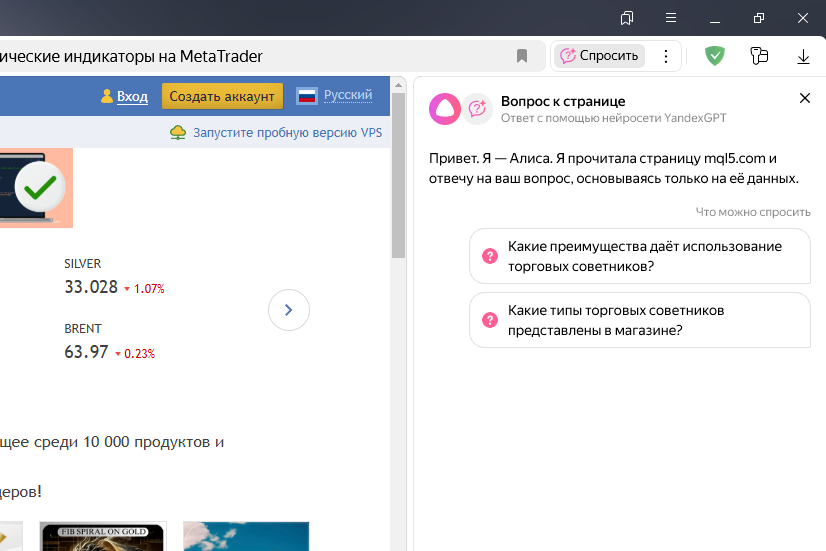The height and width of the screenshot is (551, 826).
Task: Bookmark this page via address bar icon
Action: coord(522,56)
